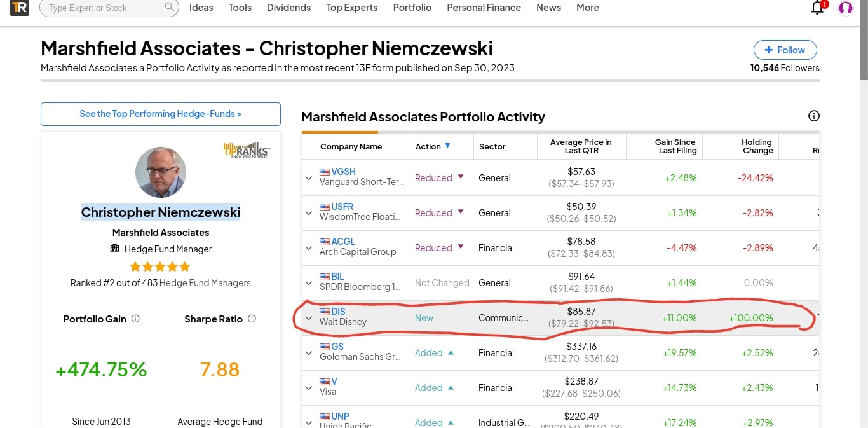Expand the VGSH row chevron
Viewport: 868px width, 428px height.
309,178
